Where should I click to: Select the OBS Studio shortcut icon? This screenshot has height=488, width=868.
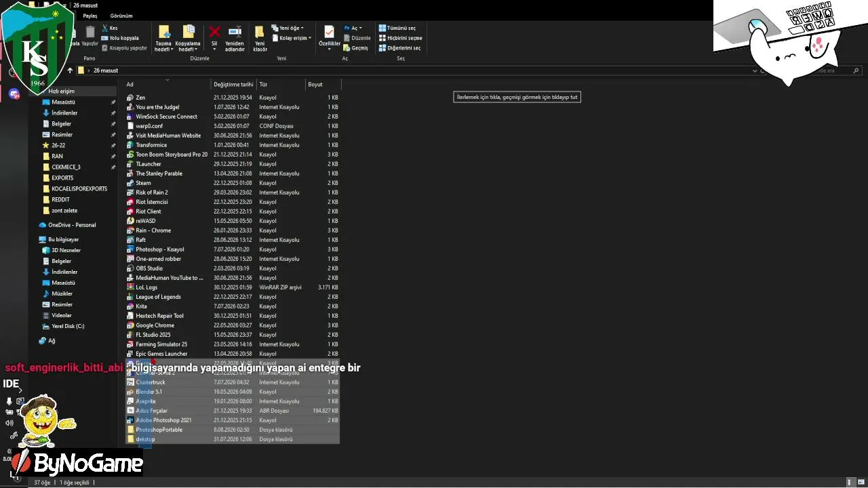click(x=131, y=268)
